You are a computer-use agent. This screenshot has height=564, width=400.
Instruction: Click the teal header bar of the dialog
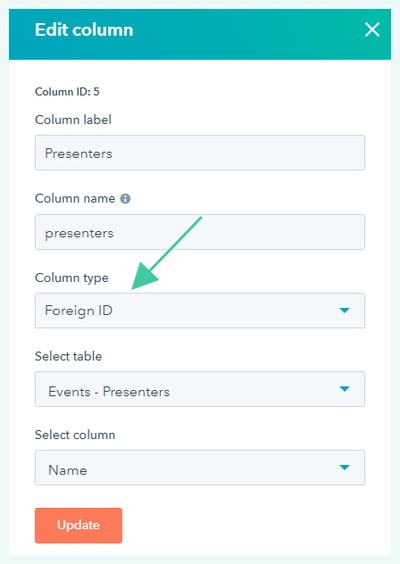200,35
